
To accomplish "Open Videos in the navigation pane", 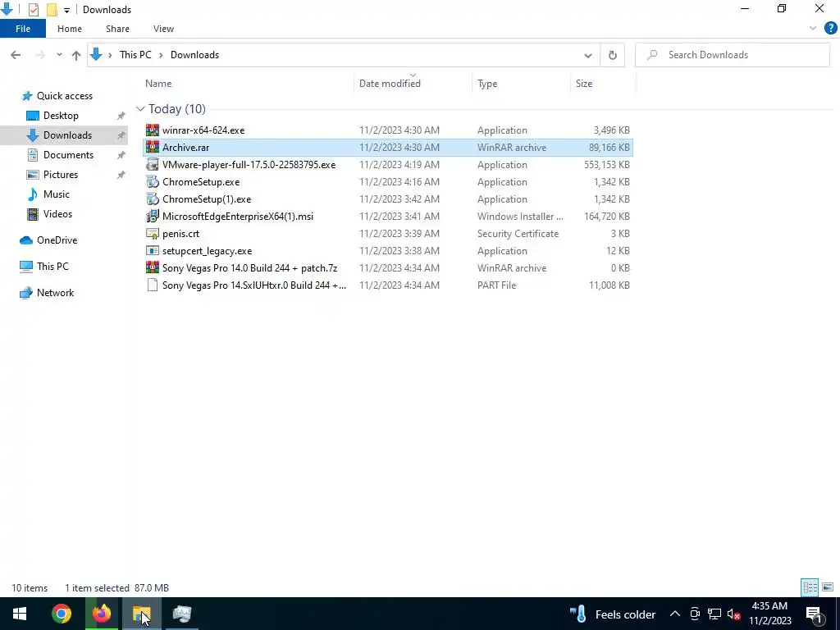I will click(x=57, y=214).
